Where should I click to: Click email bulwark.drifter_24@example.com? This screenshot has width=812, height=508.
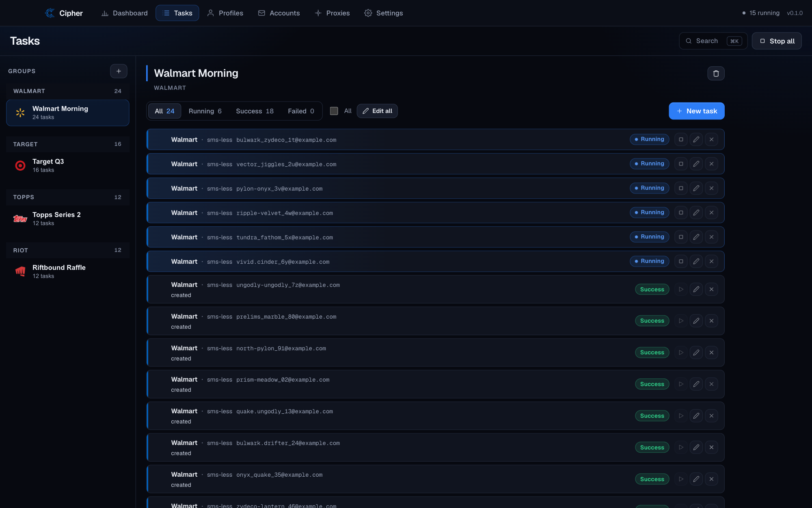[288, 443]
